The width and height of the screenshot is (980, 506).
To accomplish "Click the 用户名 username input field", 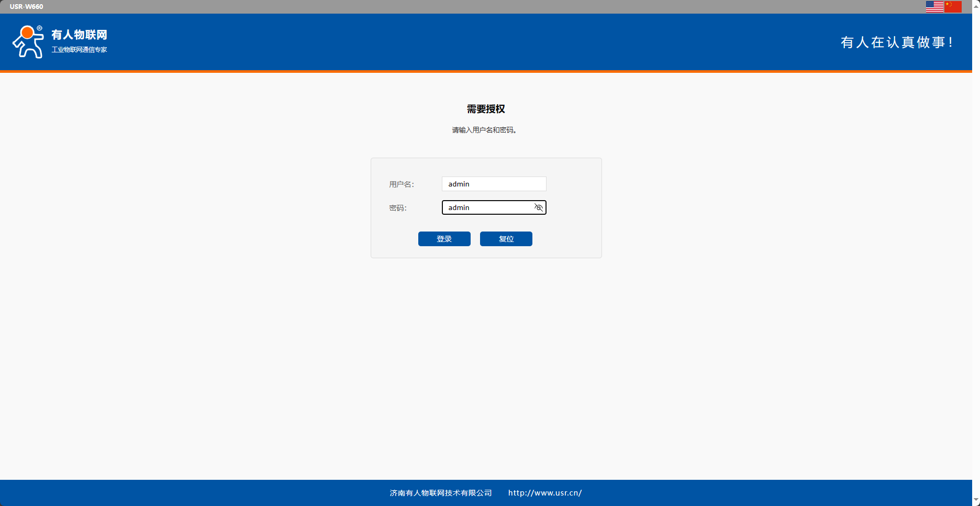I will (494, 184).
